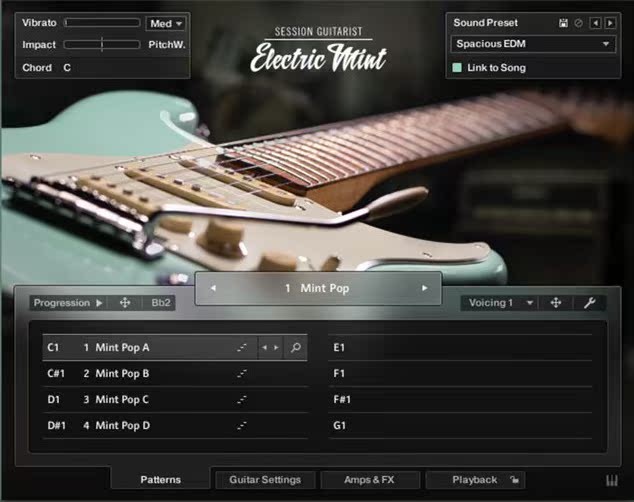
Task: Click the move icon next to Progression
Action: [125, 303]
